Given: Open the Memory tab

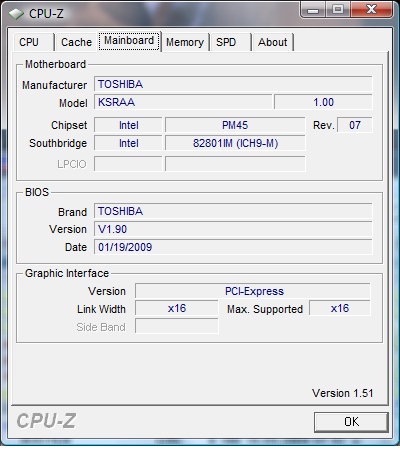Looking at the screenshot, I should (x=185, y=42).
